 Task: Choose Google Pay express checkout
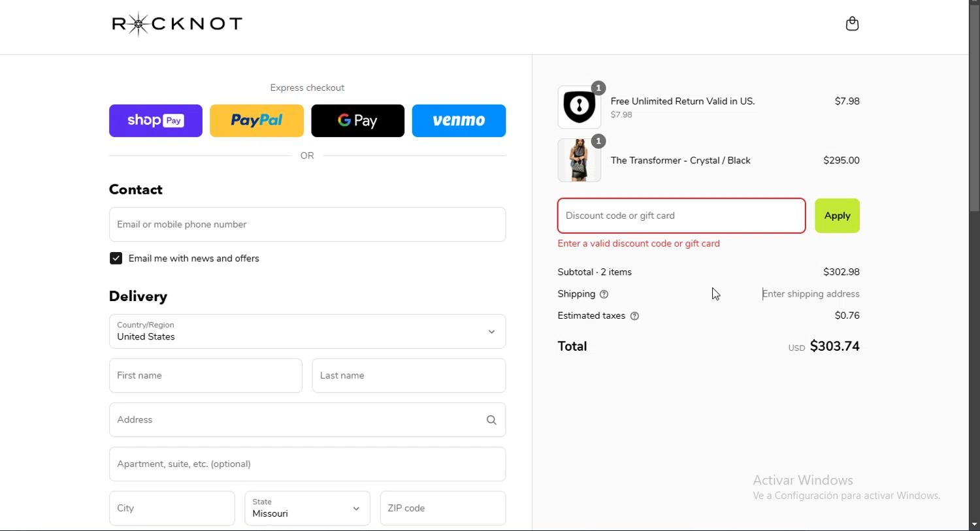point(358,121)
